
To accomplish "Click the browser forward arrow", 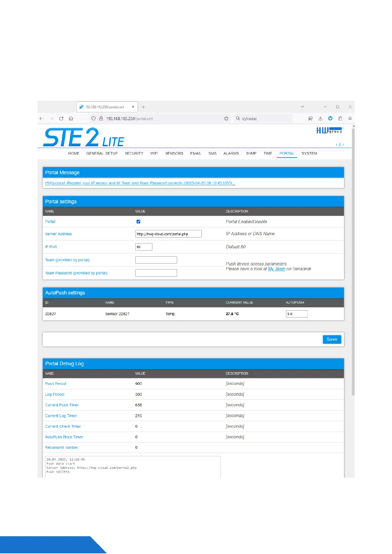I will coord(51,118).
